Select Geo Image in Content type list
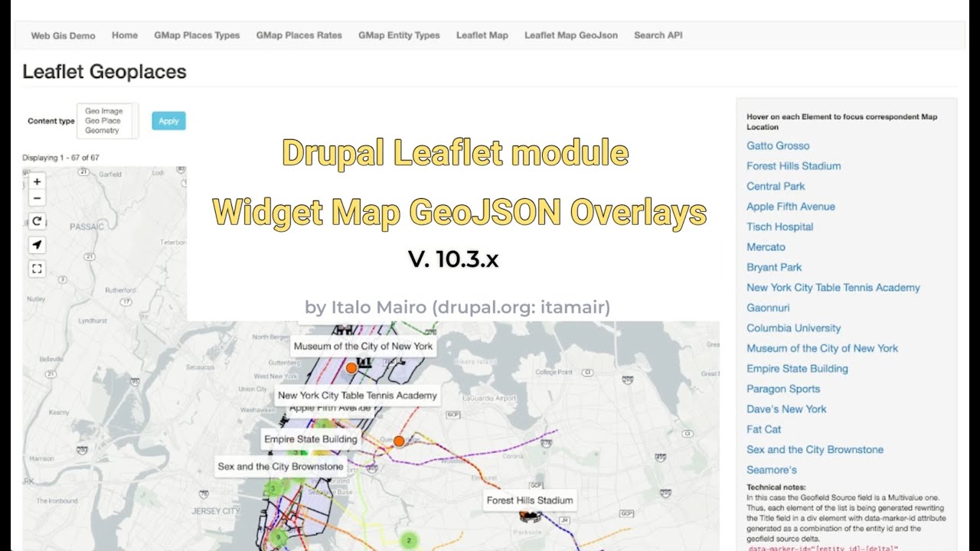The height and width of the screenshot is (551, 980). click(x=104, y=111)
